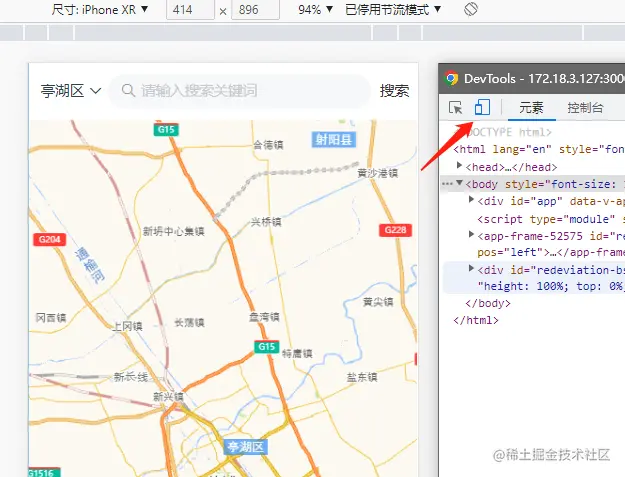Viewport: 625px width, 477px height.
Task: Click the 特庸镇 town label
Action: (297, 353)
